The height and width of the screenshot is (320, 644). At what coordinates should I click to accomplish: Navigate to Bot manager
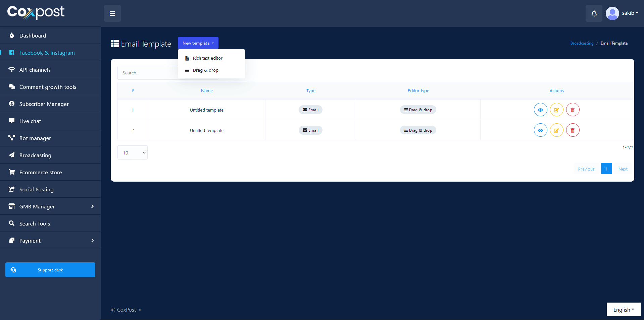[x=50, y=138]
